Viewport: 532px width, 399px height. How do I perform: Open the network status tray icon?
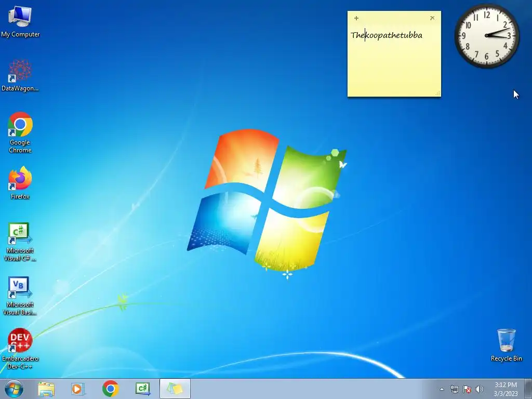pyautogui.click(x=454, y=389)
